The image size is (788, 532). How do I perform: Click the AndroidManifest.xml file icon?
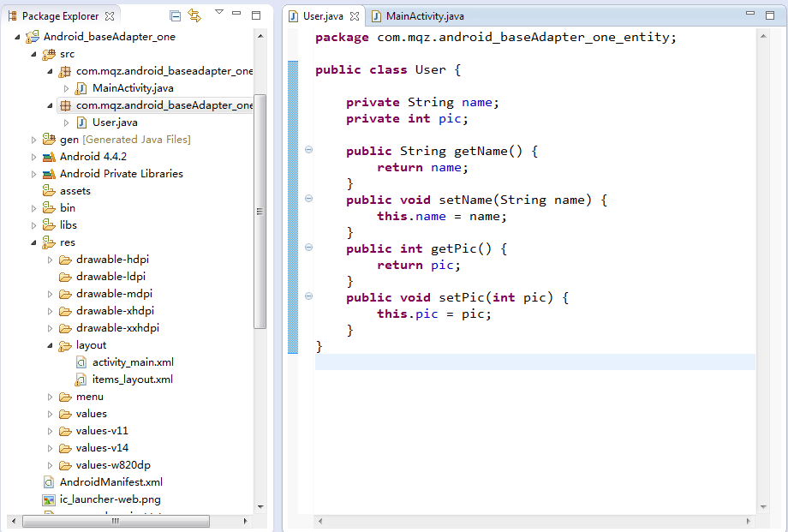pos(50,482)
